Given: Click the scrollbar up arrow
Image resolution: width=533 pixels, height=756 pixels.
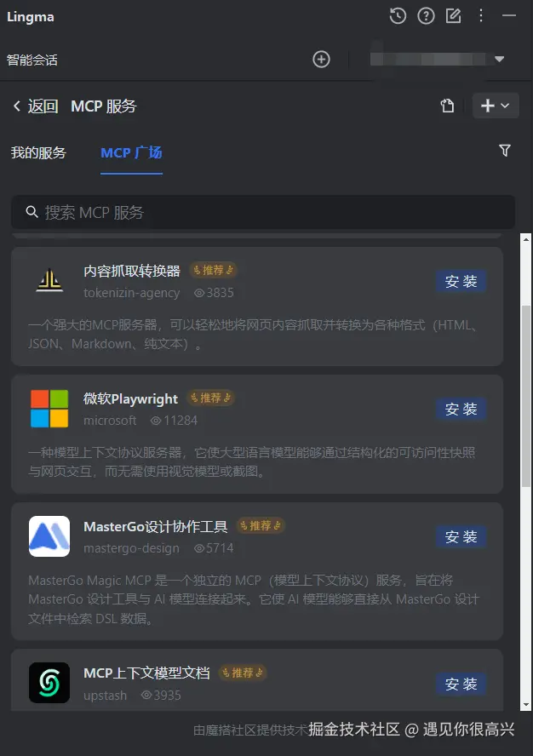Looking at the screenshot, I should [x=526, y=239].
